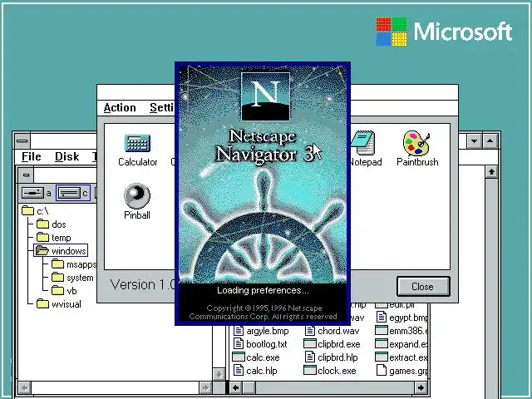532x399 pixels.
Task: Select the bootlog.txt file
Action: coord(260,344)
